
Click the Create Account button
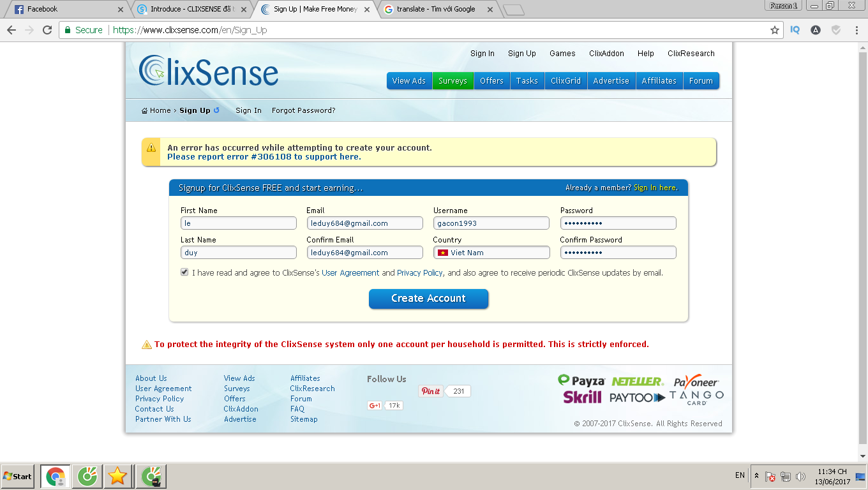click(428, 299)
